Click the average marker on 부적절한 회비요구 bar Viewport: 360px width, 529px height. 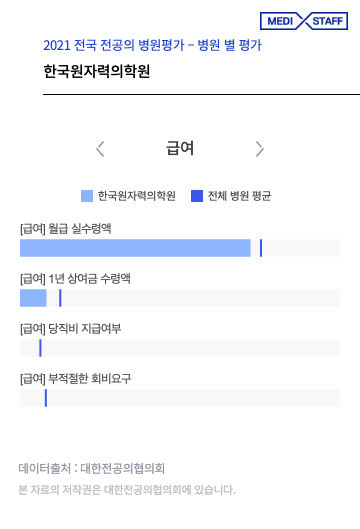click(x=46, y=398)
